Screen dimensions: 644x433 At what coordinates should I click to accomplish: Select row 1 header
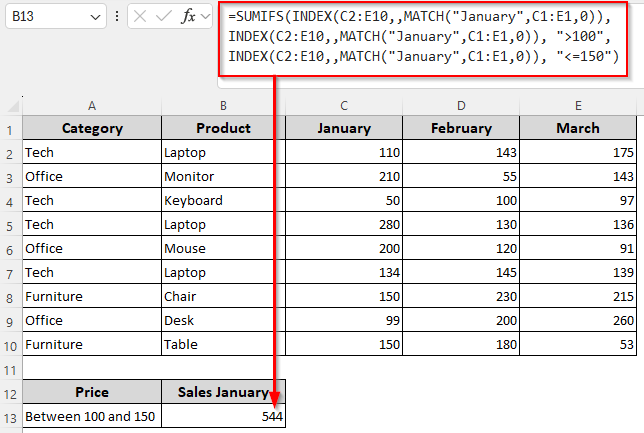click(x=11, y=129)
